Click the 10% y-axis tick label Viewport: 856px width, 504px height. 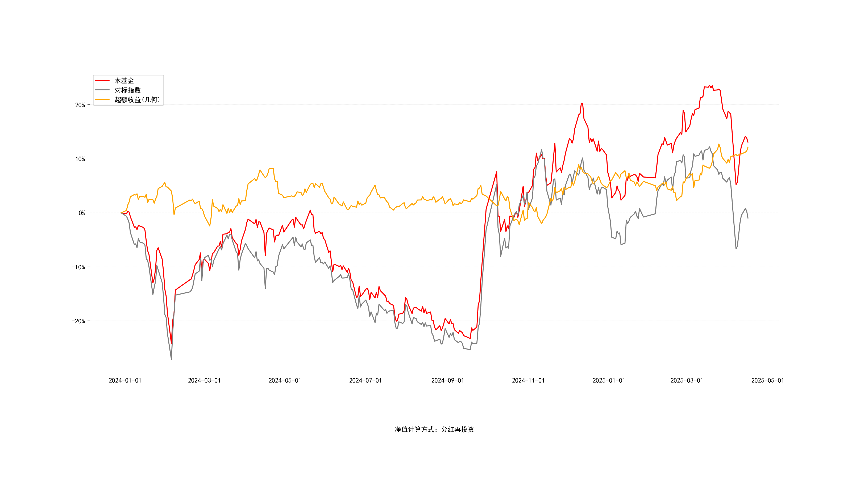coord(80,159)
